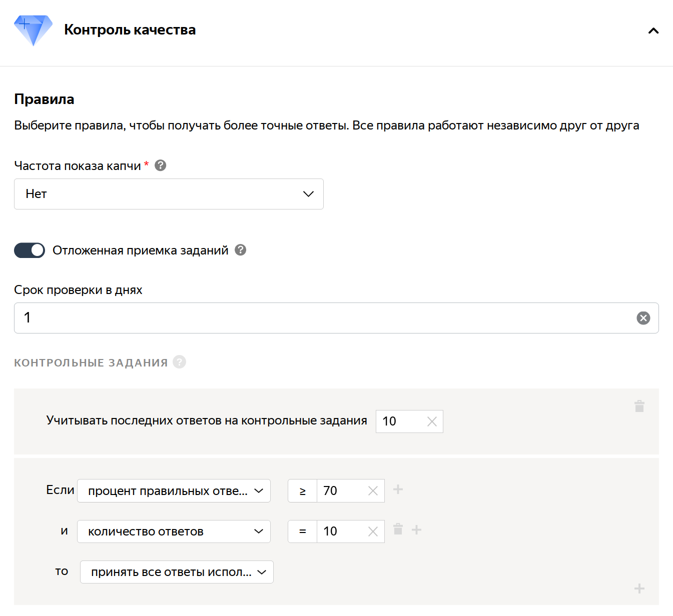The image size is (673, 616).
Task: Open help for Частота показа капчи
Action: click(x=160, y=165)
